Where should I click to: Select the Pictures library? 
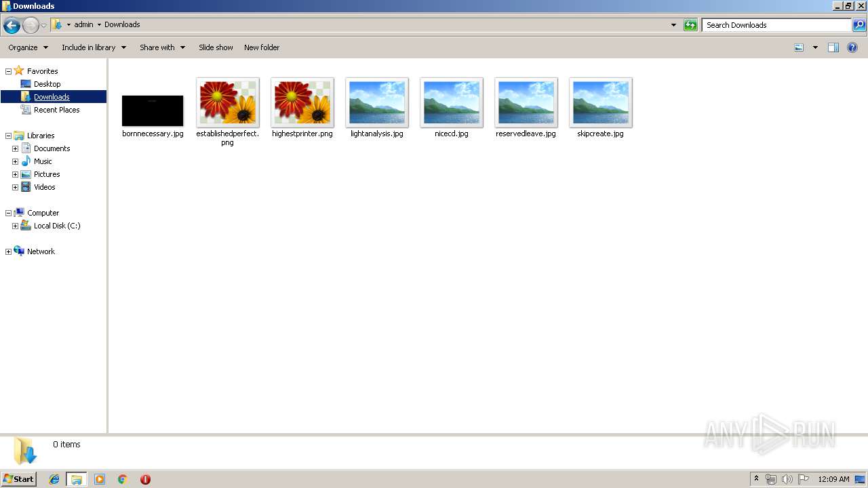pos(47,174)
